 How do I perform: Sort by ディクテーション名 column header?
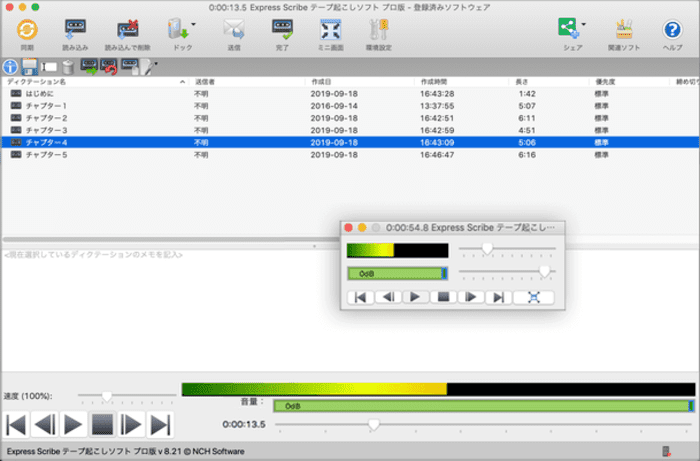click(96, 82)
